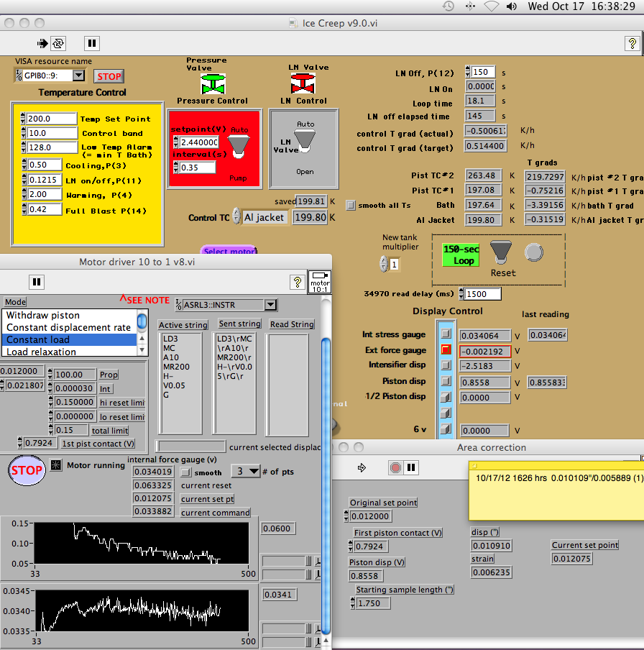Viewport: 644px width, 650px height.
Task: Click the run arrow in Area correction window
Action: coord(362,467)
